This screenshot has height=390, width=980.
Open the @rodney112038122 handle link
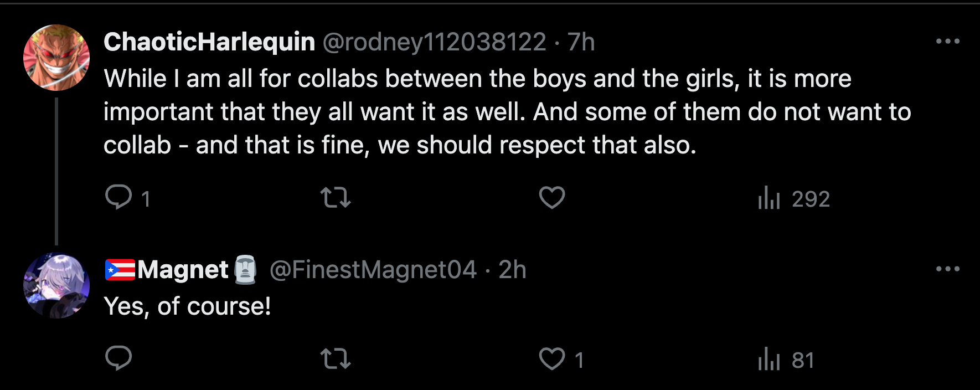pyautogui.click(x=434, y=42)
